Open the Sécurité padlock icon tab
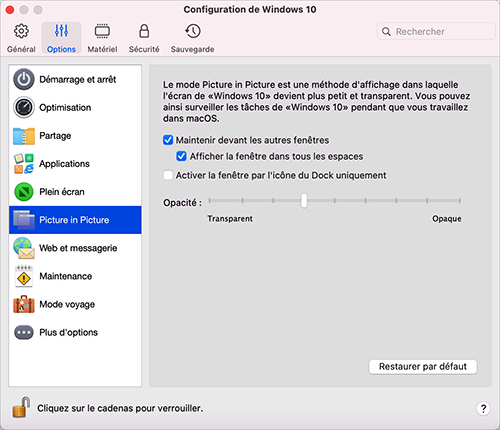The width and height of the screenshot is (500, 430). (144, 31)
